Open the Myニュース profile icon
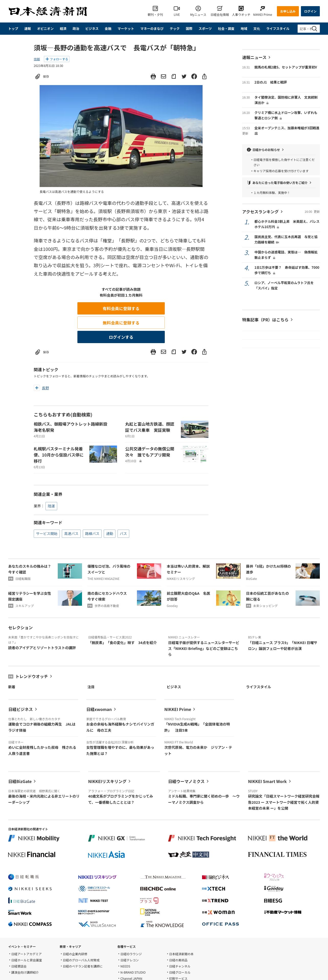Viewport: 328px width, 980px height. coord(198,8)
